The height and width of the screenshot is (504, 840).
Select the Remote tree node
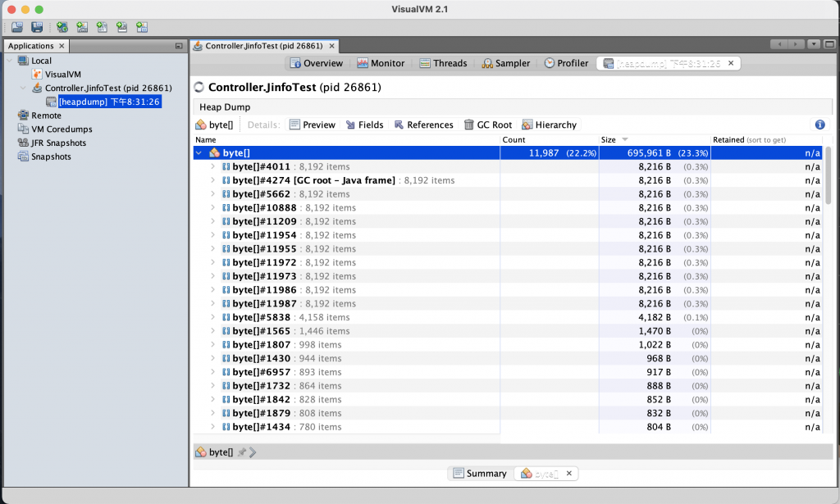pyautogui.click(x=46, y=116)
